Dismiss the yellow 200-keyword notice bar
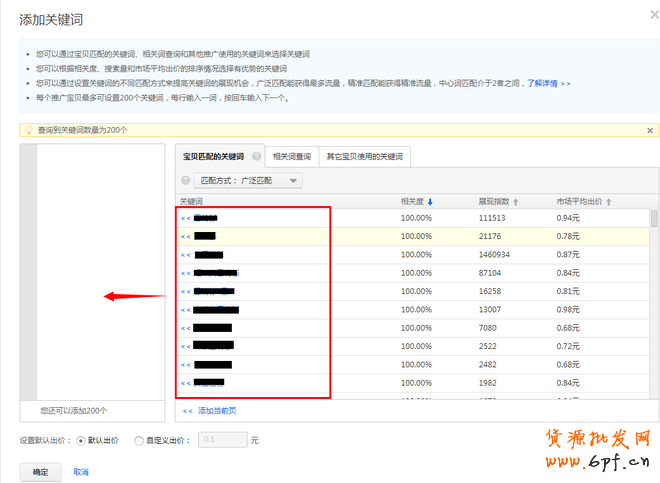660x483 pixels. point(650,130)
